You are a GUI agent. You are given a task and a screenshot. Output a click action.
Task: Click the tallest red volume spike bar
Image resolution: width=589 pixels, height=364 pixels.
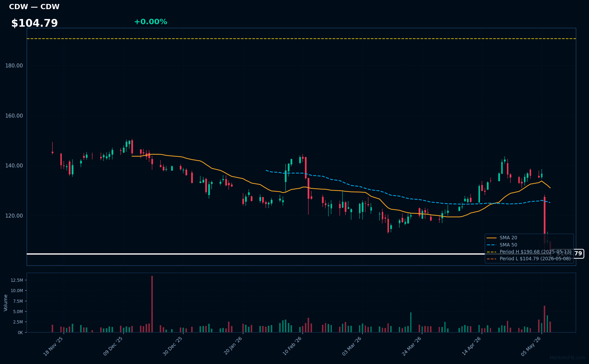(152, 304)
